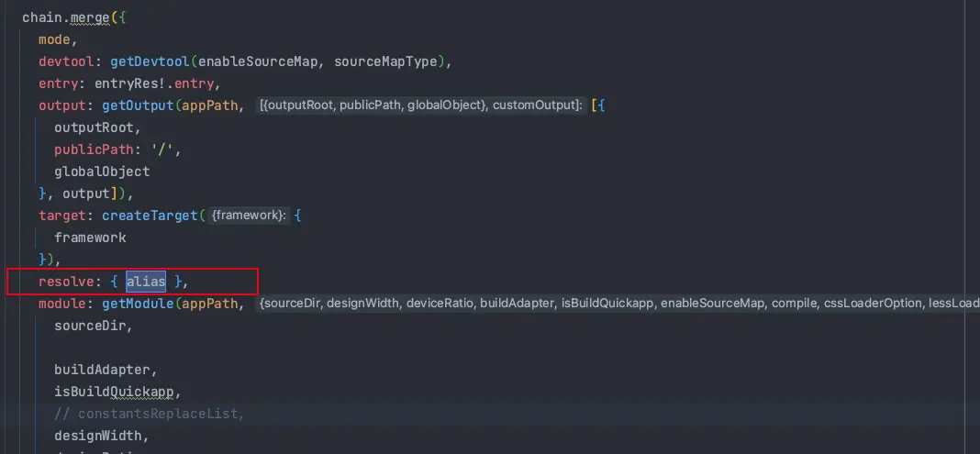Click the isBuildQuickapp property line
980x454 pixels.
click(115, 392)
